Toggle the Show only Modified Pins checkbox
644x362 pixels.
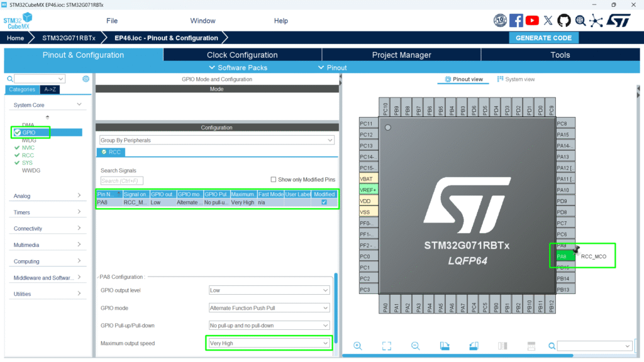[274, 179]
